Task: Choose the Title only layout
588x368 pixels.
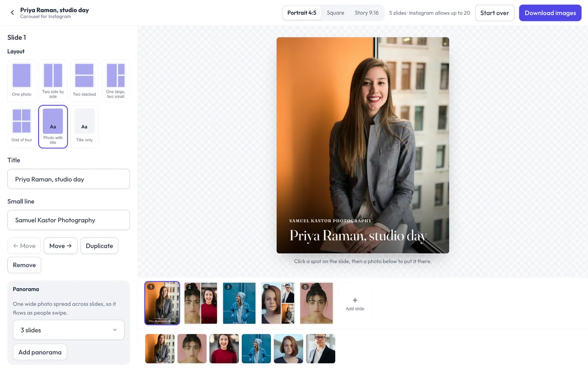Action: click(x=84, y=127)
